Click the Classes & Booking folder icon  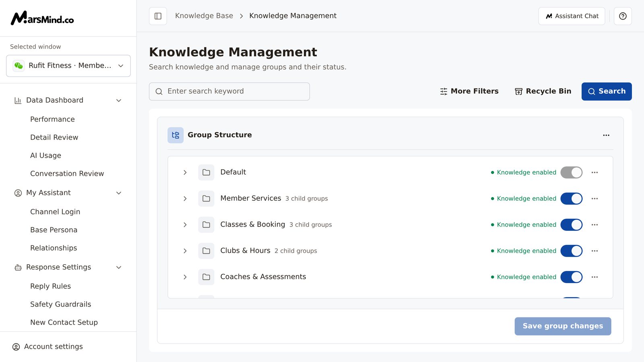pos(206,225)
